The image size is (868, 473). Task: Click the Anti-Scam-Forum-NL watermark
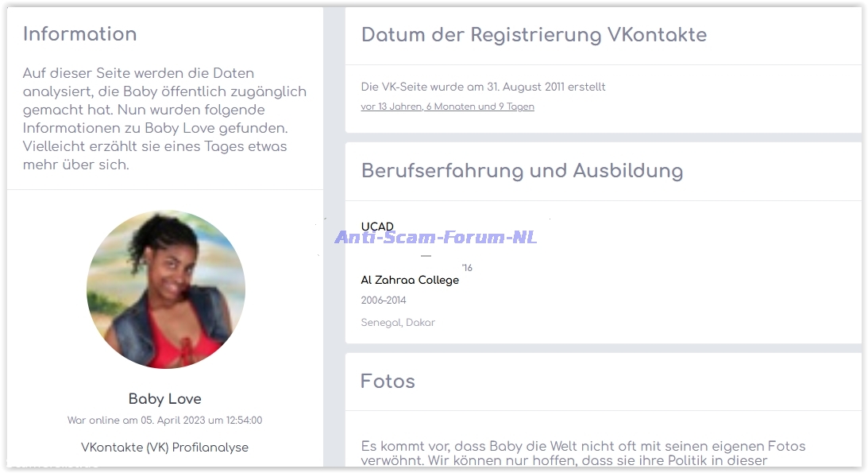(x=436, y=237)
